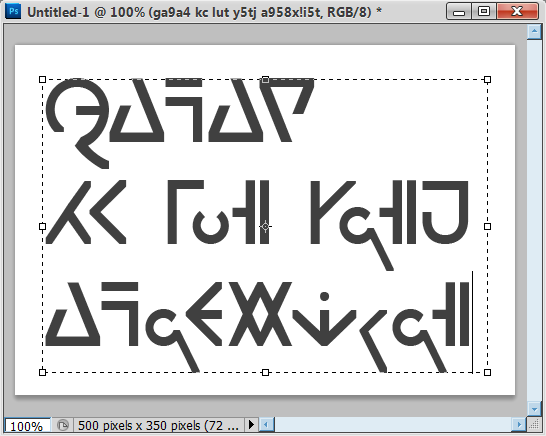Screen dimensions: 546x436
Task: Click the top-center handle of text bounding box
Action: pos(265,80)
